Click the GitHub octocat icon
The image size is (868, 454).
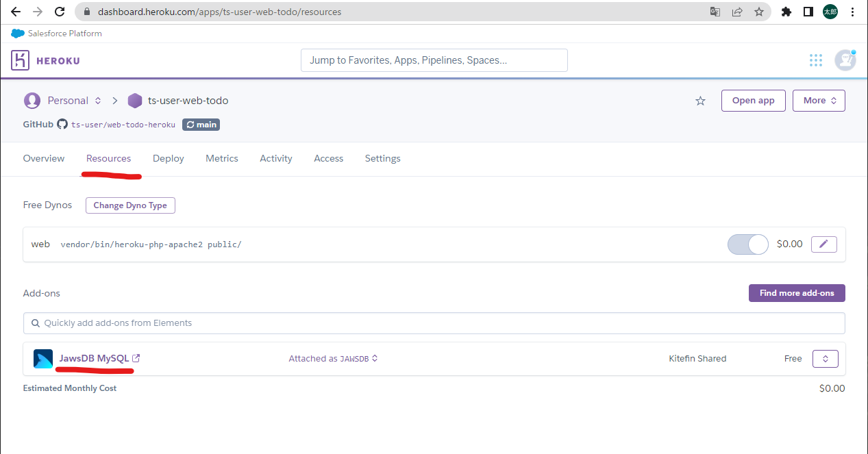click(x=62, y=125)
